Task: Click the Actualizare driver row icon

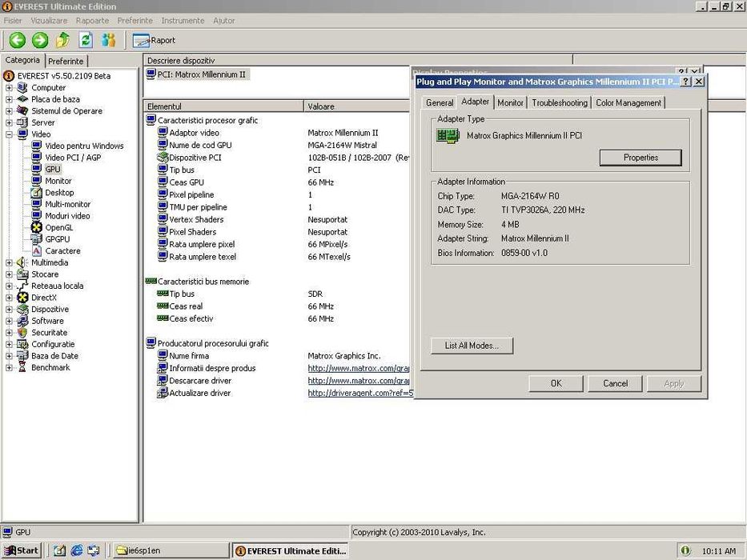Action: (163, 393)
